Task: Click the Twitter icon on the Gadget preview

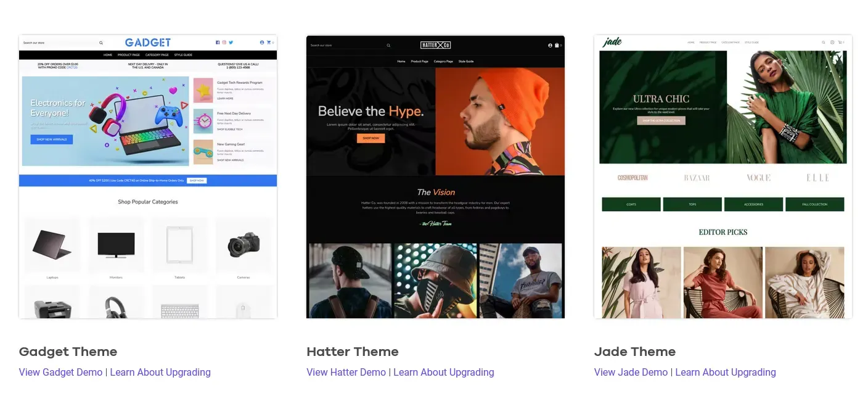Action: point(231,43)
